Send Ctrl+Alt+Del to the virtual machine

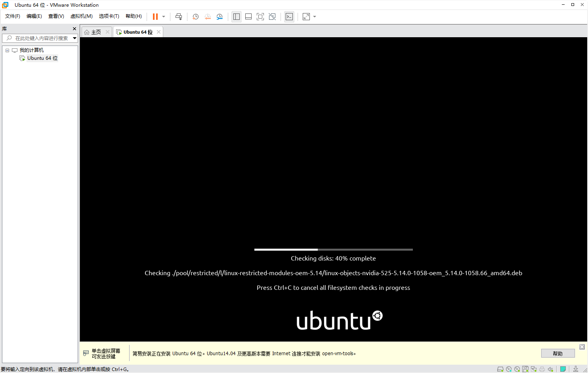click(179, 17)
